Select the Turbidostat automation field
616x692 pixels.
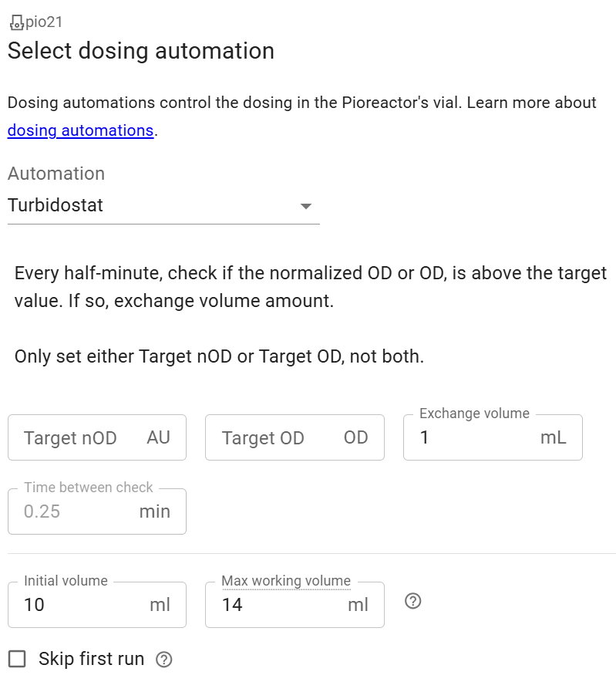tap(146, 206)
